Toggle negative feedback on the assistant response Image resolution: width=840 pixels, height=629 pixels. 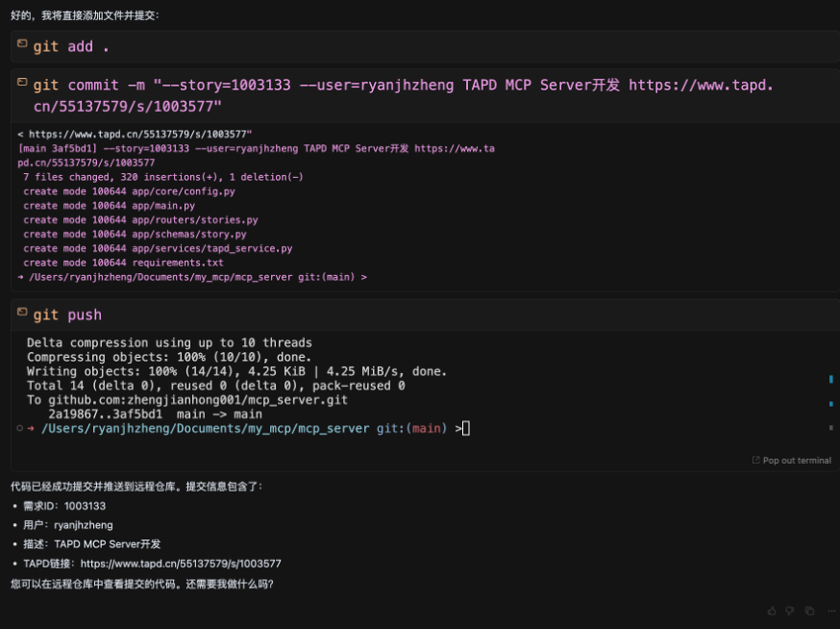point(789,611)
